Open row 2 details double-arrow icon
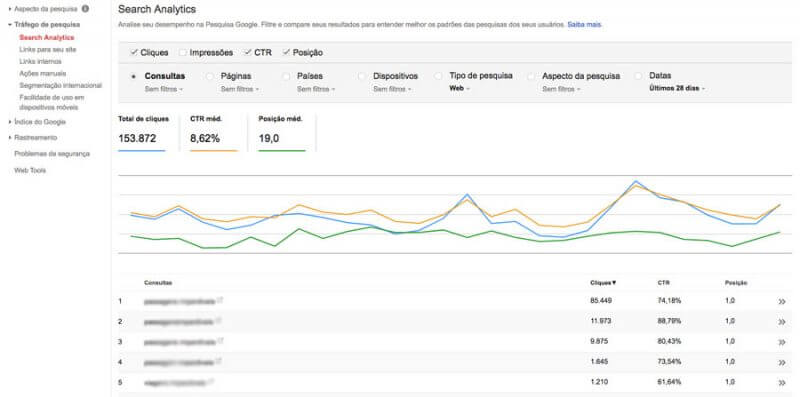 [x=782, y=322]
